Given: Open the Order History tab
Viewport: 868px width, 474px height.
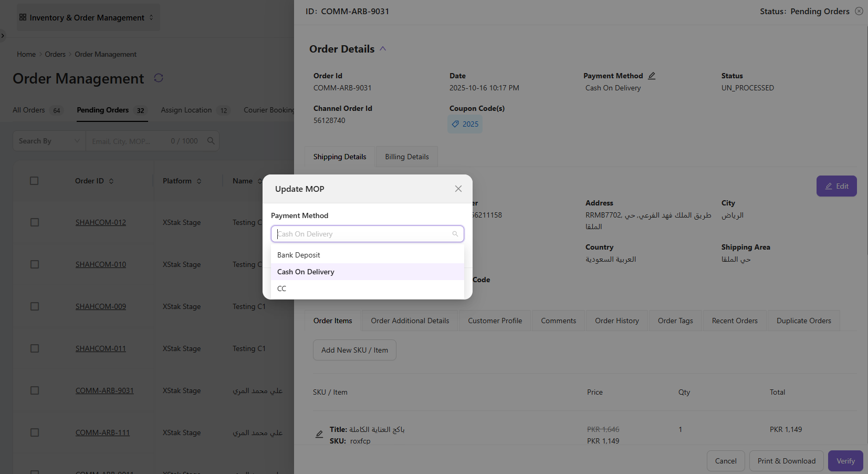Looking at the screenshot, I should [616, 321].
